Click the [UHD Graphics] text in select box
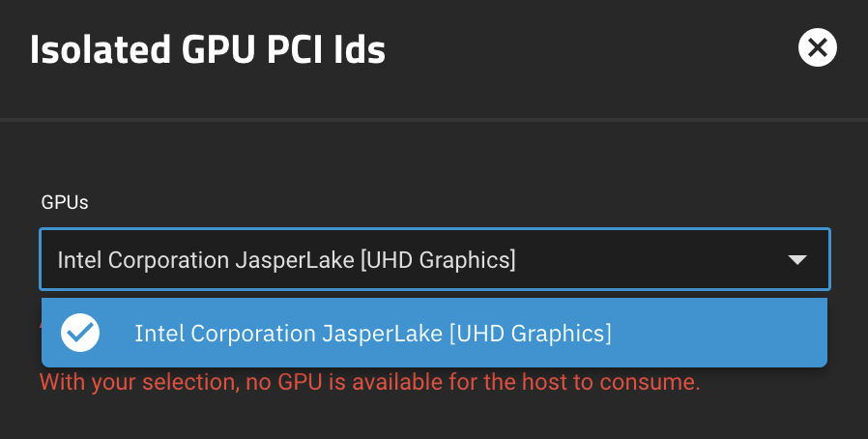 click(439, 260)
